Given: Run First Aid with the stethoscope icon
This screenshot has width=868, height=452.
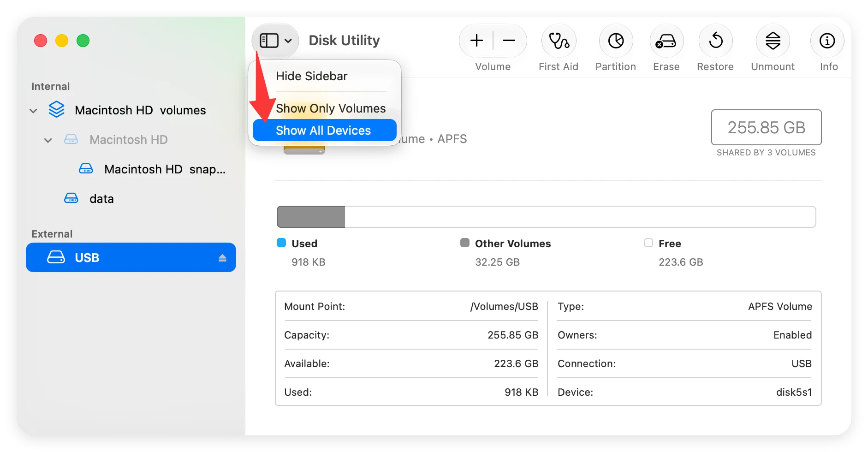Looking at the screenshot, I should point(559,41).
